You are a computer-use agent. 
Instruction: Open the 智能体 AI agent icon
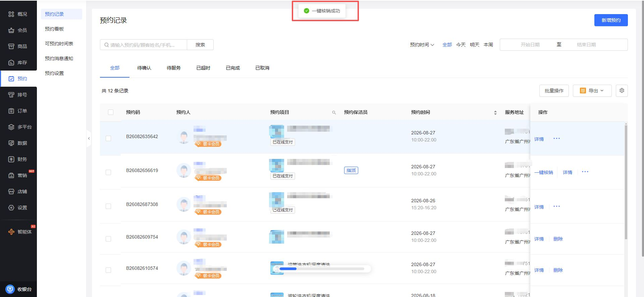(11, 232)
